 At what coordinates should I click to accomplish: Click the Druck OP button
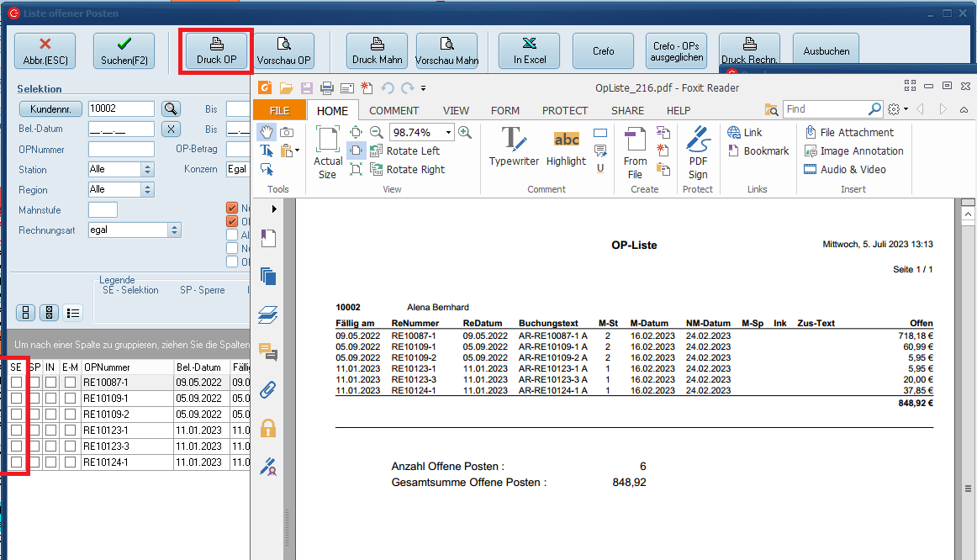pyautogui.click(x=216, y=51)
